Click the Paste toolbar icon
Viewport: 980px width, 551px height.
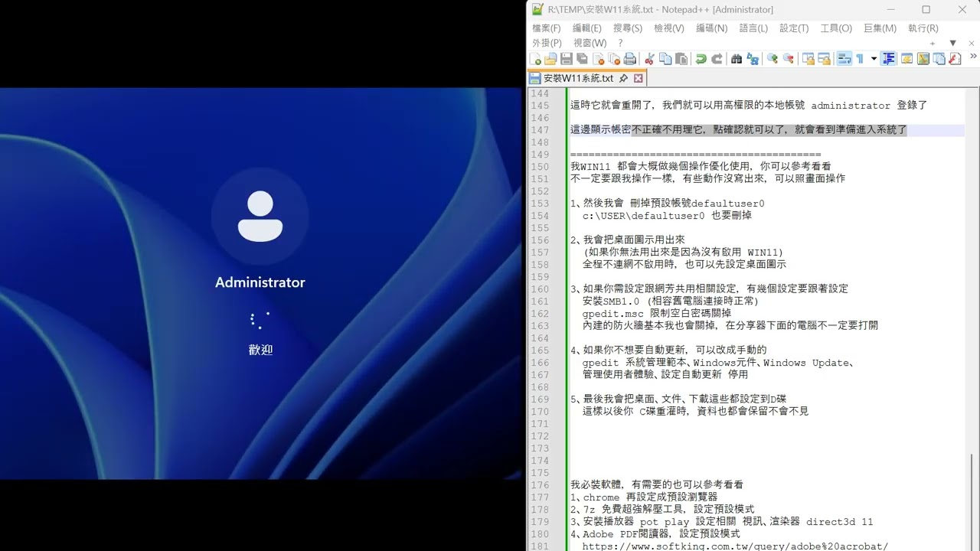[681, 59]
